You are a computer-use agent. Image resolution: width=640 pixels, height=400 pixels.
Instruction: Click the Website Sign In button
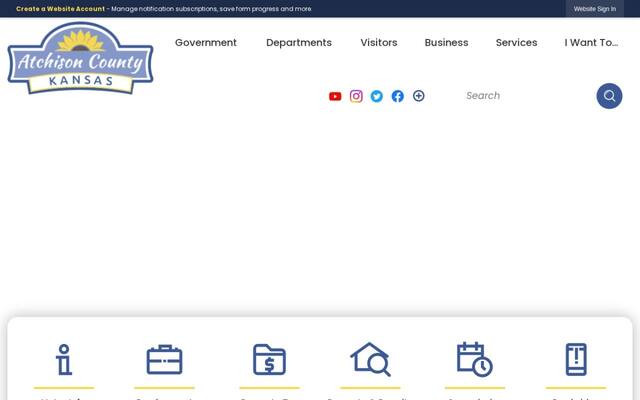(x=595, y=9)
